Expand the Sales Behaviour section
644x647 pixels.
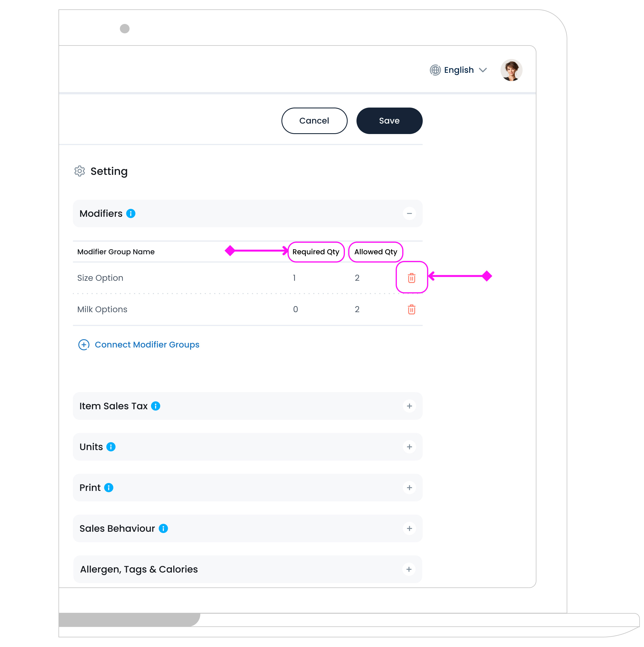point(409,528)
